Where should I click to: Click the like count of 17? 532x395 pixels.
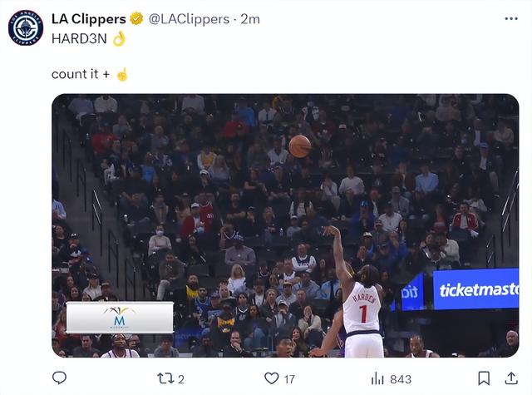[x=289, y=379]
